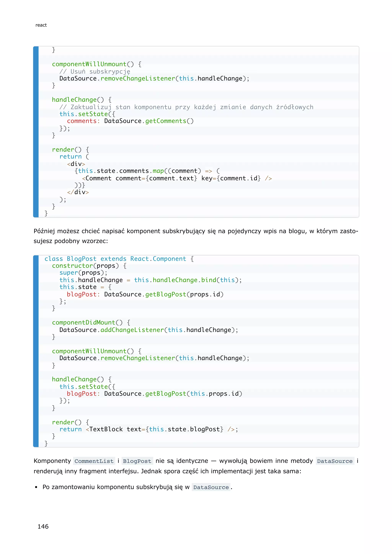The width and height of the screenshot is (392, 554).
Task: Click page number 146
Action: click(x=43, y=526)
